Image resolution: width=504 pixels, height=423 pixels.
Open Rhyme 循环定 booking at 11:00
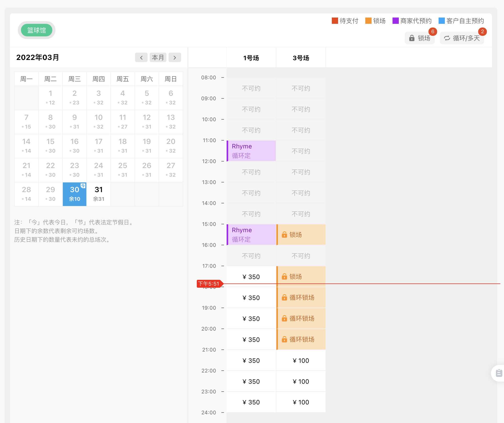point(251,151)
